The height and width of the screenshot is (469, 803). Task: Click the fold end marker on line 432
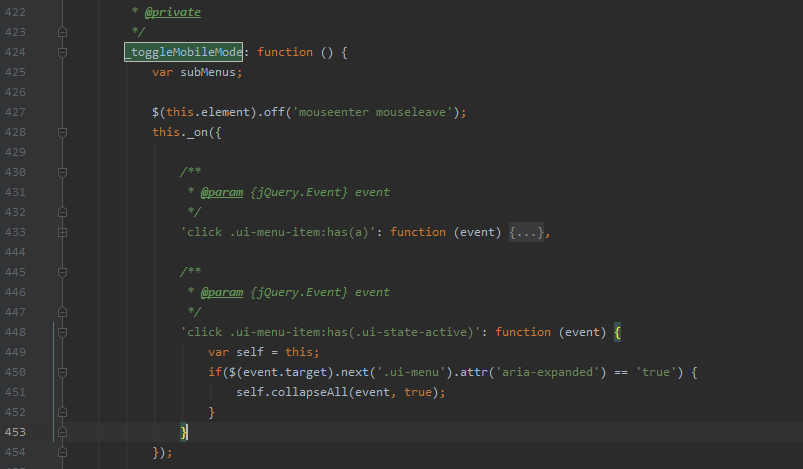pos(62,212)
